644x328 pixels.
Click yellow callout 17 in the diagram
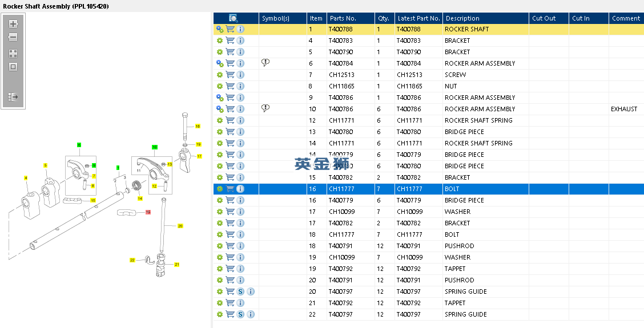(199, 156)
